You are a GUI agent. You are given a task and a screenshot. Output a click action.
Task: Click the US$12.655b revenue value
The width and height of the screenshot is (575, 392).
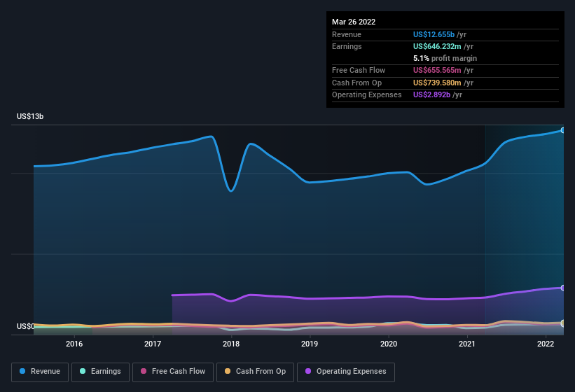(x=434, y=34)
